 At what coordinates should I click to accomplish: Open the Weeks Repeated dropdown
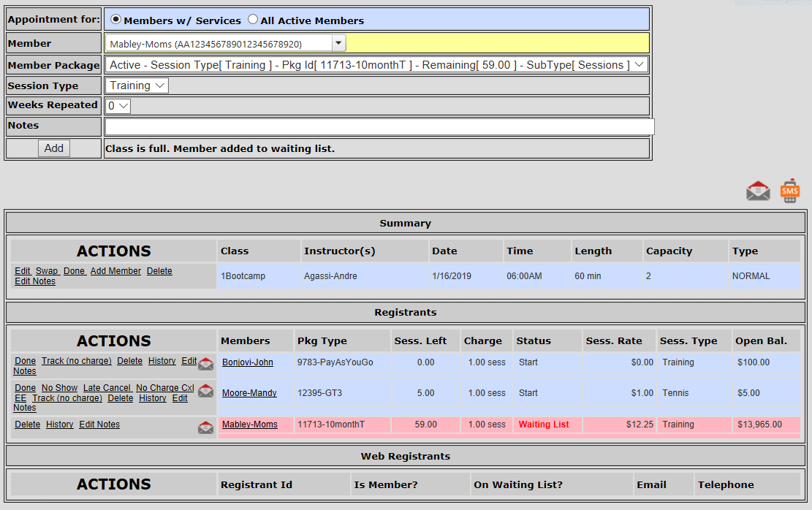pyautogui.click(x=123, y=106)
